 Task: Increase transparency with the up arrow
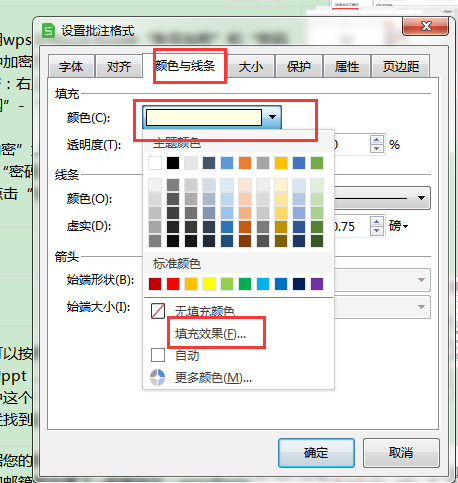[377, 140]
